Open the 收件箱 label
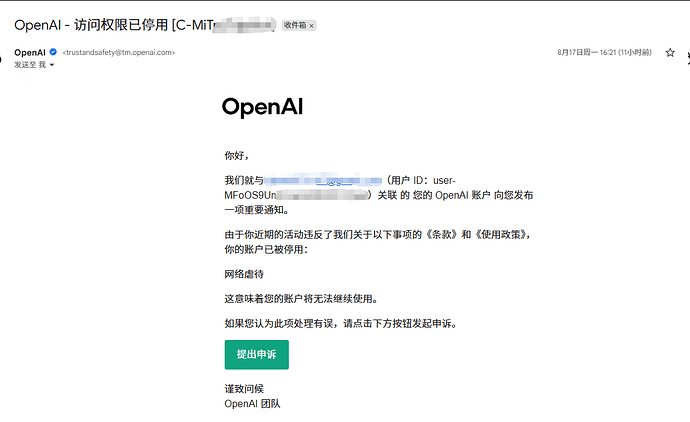The image size is (690, 422). point(295,26)
